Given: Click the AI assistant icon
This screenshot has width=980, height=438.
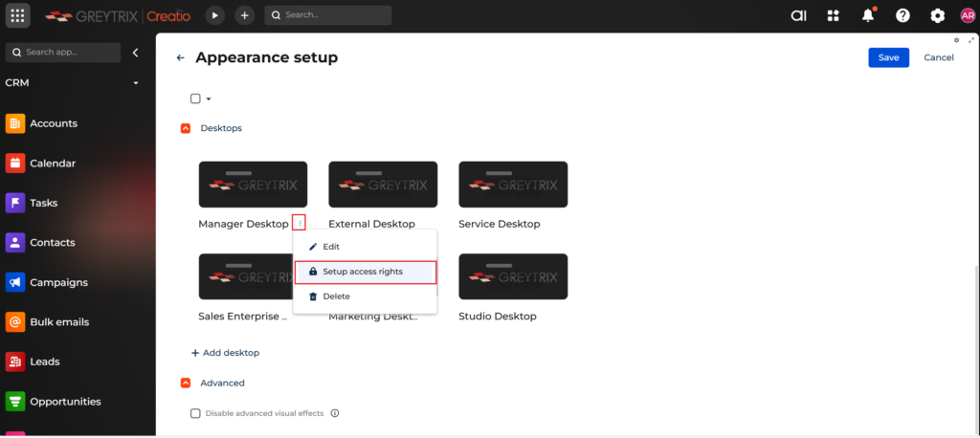Looking at the screenshot, I should [798, 15].
